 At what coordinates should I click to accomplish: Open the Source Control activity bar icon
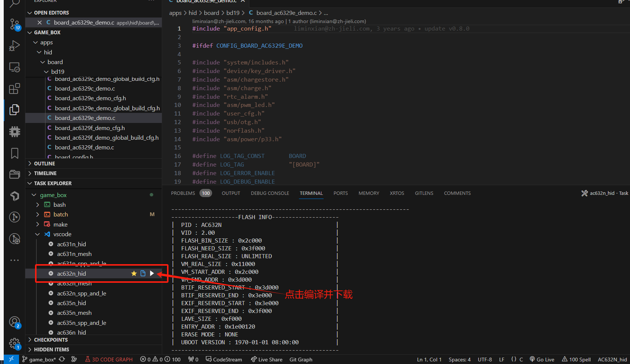tap(15, 24)
